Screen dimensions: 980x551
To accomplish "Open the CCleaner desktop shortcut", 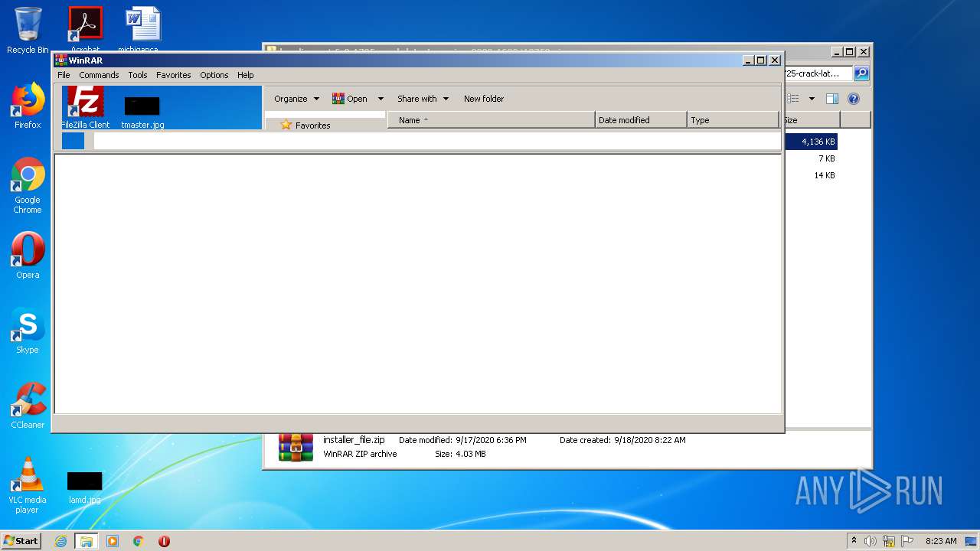I will (x=28, y=406).
